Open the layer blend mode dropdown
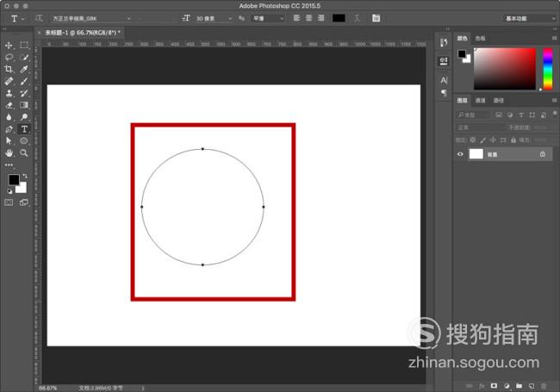The height and width of the screenshot is (392, 560). [x=481, y=128]
